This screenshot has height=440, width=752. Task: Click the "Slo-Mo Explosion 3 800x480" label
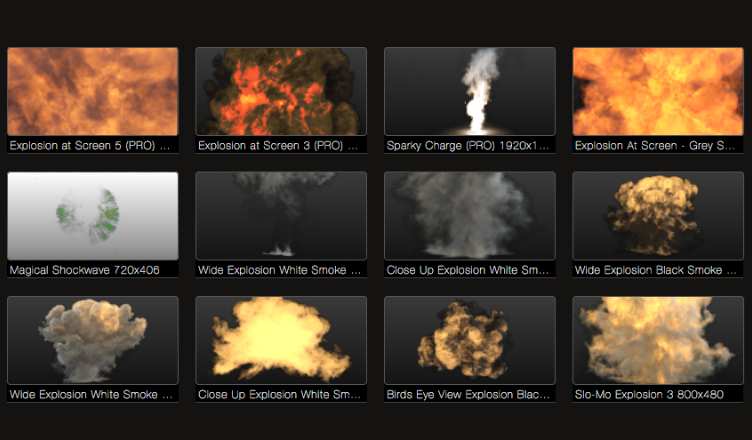click(649, 394)
